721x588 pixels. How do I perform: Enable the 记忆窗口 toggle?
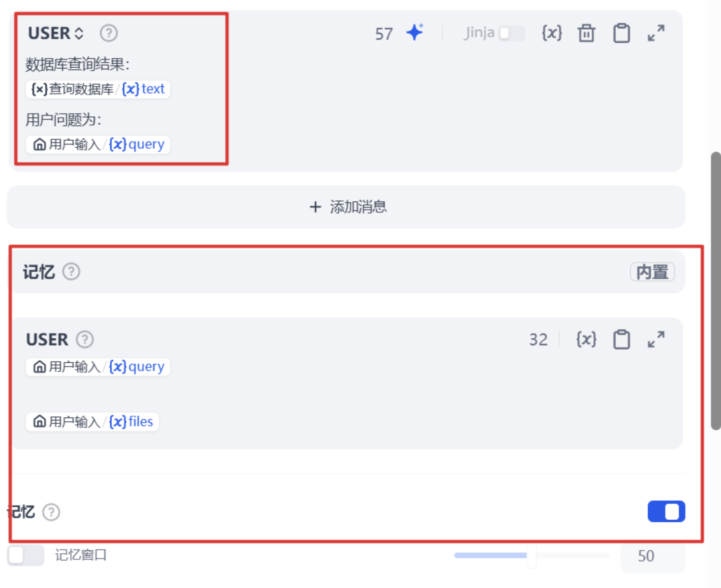point(26,555)
